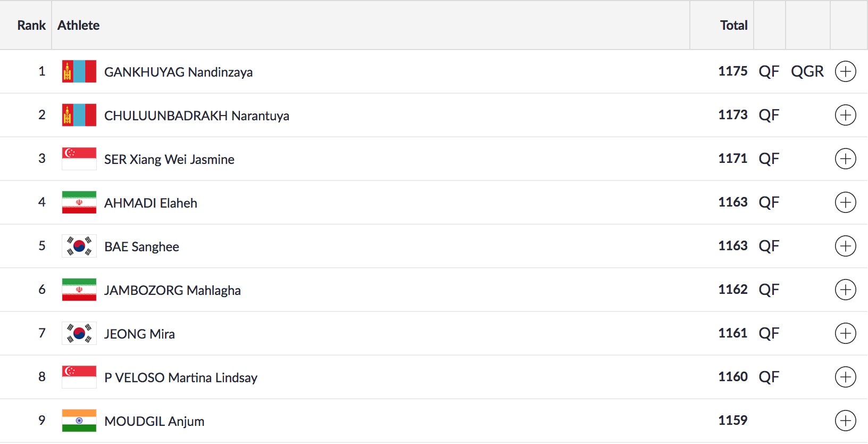Expand JAMBOZORG Mahlagha result row
Viewport: 868px width, 444px height.
[x=845, y=290]
